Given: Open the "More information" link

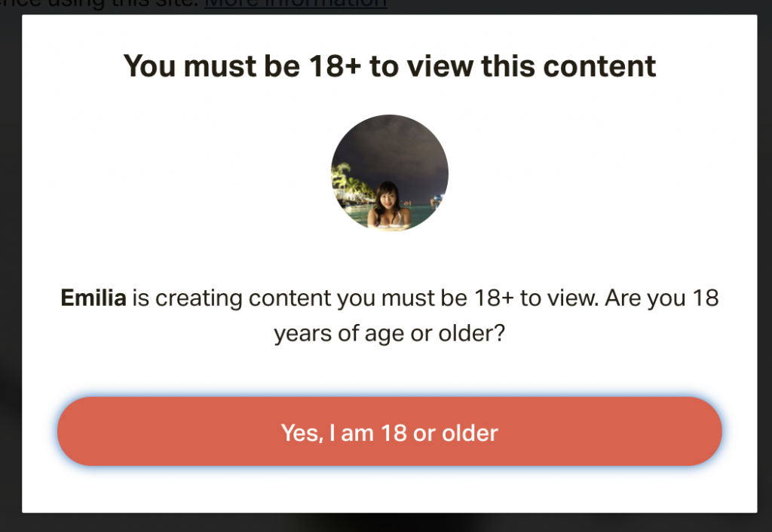Looking at the screenshot, I should (296, 4).
